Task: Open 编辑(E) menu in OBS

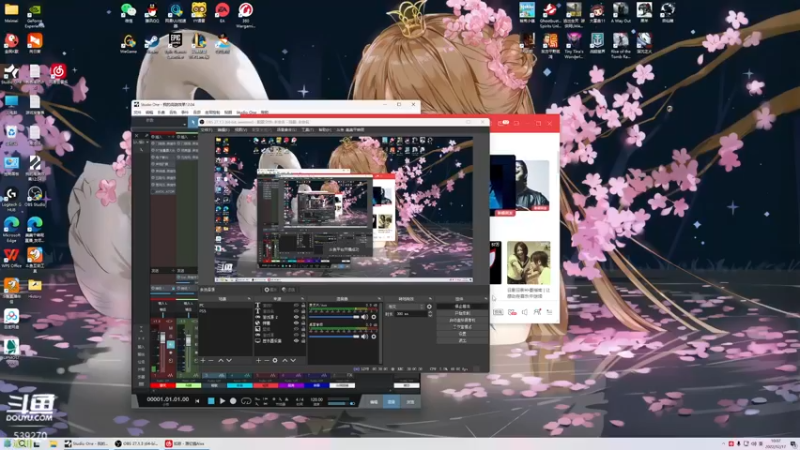Action: click(223, 130)
